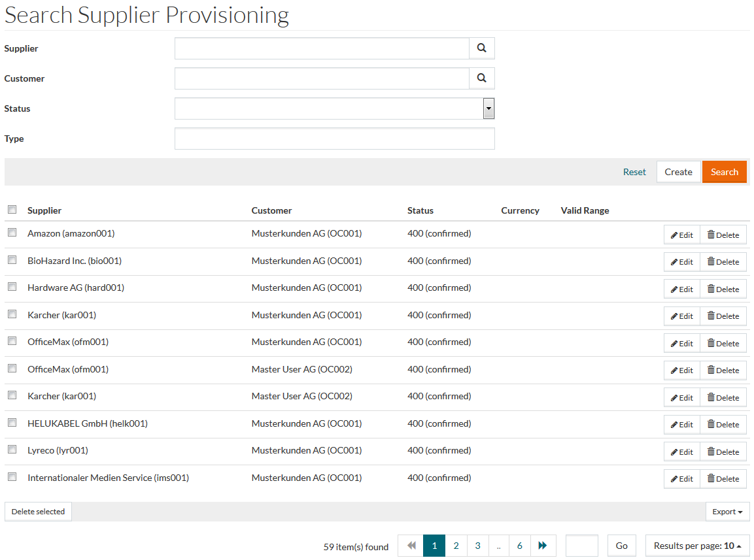Select the Internationaler Medien Service row checkbox
754x560 pixels.
12,477
